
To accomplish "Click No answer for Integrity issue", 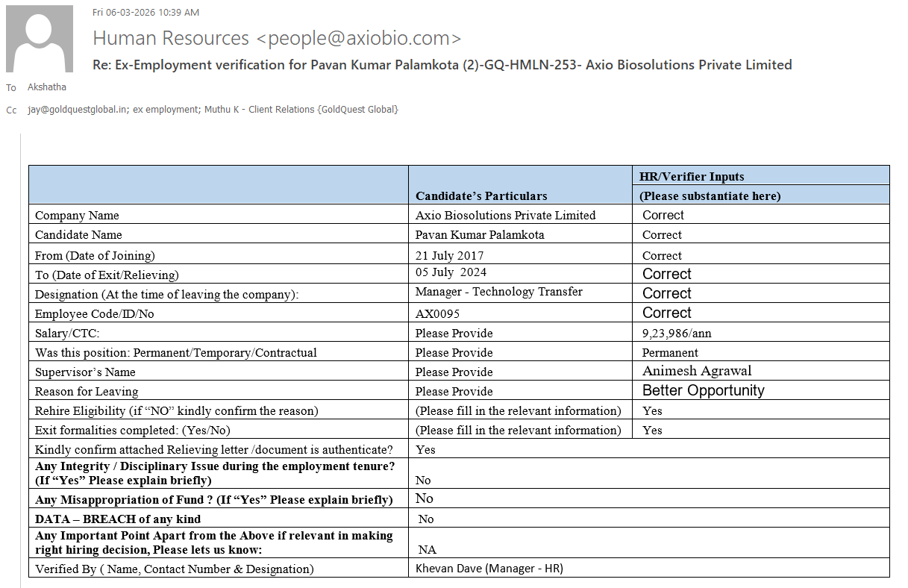I will [x=423, y=480].
